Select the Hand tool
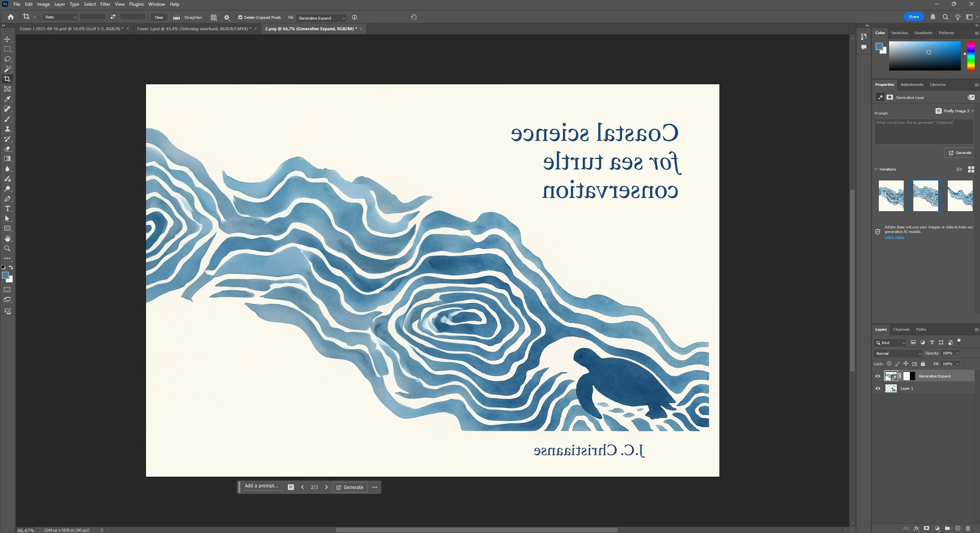 click(x=7, y=239)
